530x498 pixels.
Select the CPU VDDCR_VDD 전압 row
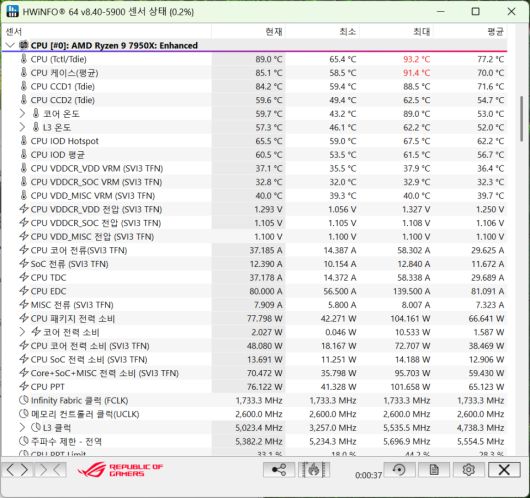pyautogui.click(x=255, y=209)
